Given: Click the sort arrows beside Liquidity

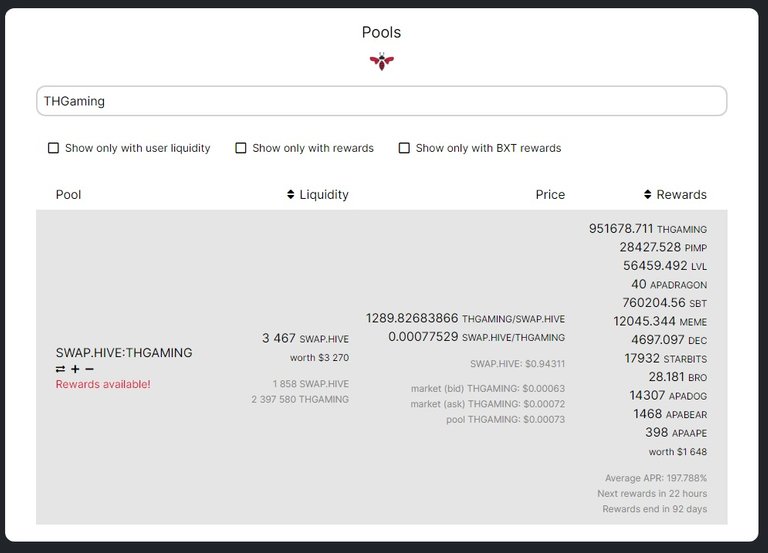Looking at the screenshot, I should coord(290,194).
